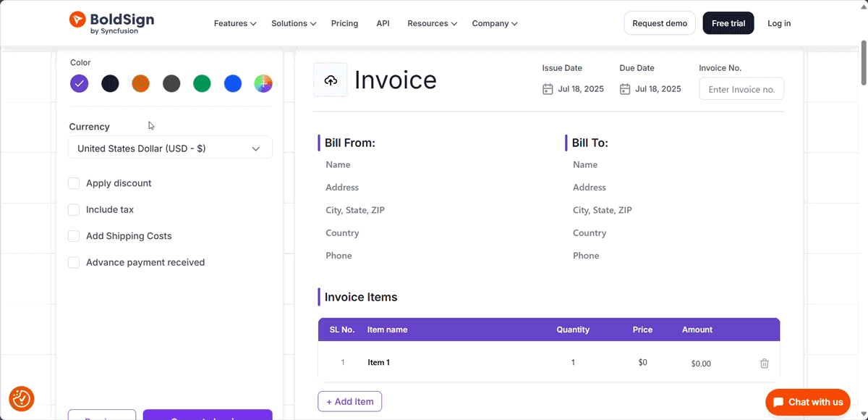Click the Invoice No. input field
This screenshot has width=868, height=420.
(741, 89)
